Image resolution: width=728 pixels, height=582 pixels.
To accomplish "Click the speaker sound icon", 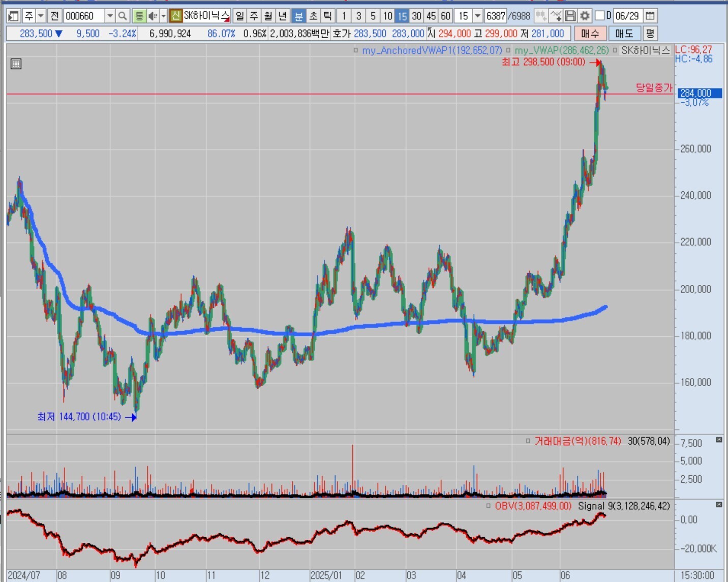I will pos(153,16).
